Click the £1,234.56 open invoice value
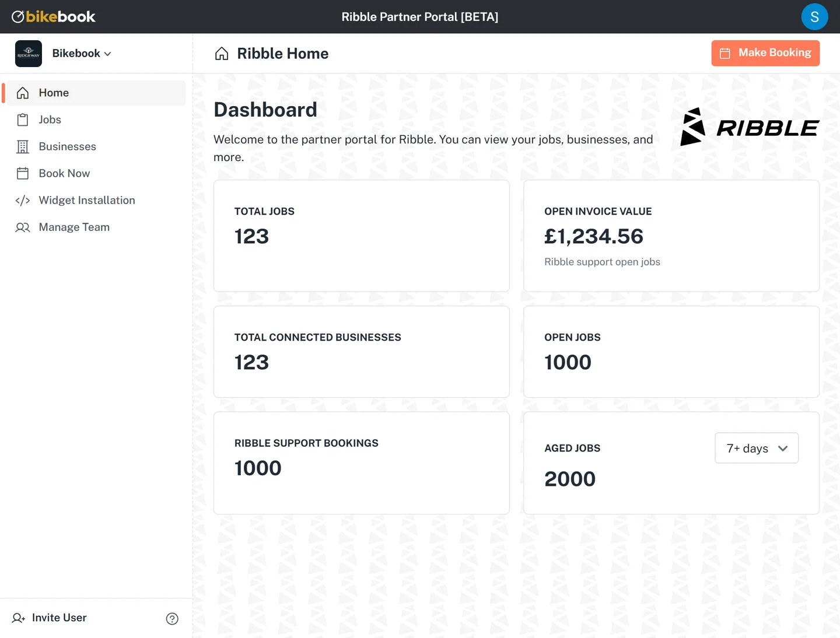 point(594,236)
